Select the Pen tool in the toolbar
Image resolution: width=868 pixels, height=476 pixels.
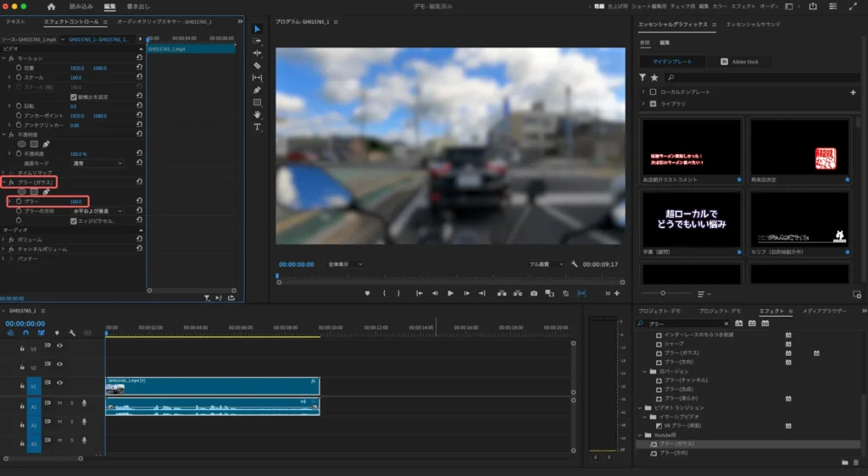tap(257, 90)
